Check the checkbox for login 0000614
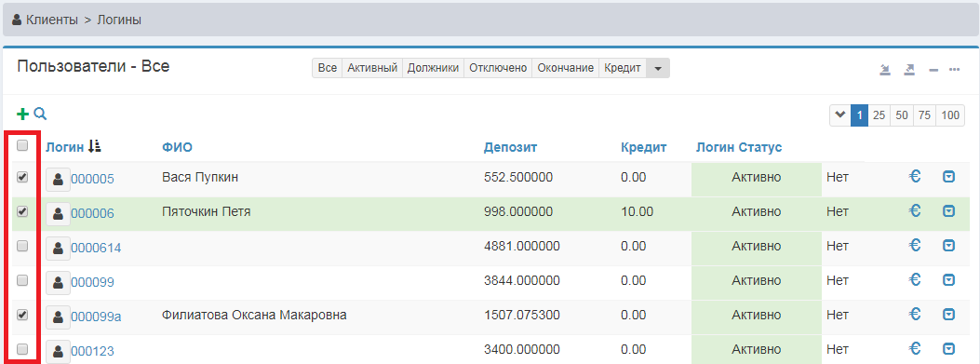 point(22,247)
